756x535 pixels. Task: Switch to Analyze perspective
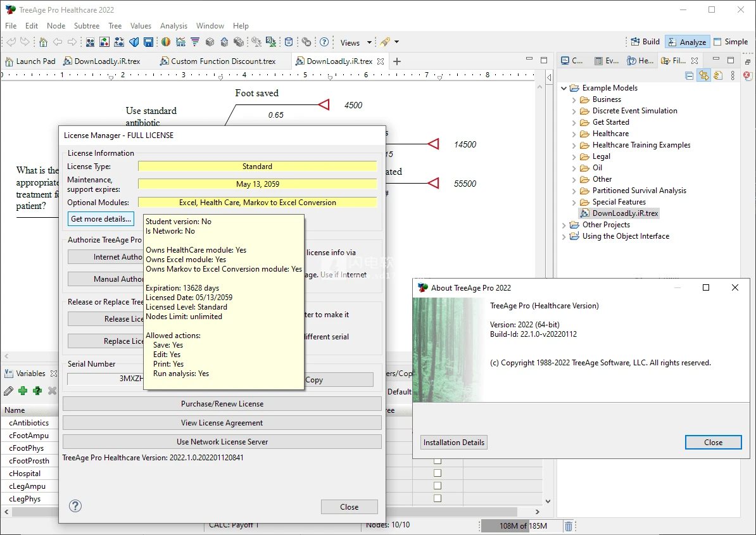click(x=688, y=42)
